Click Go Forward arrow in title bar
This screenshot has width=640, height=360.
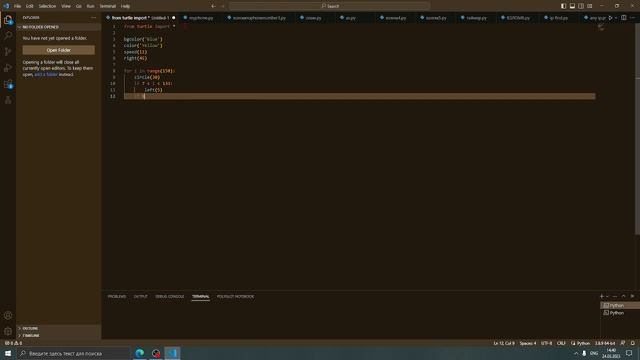click(x=223, y=6)
